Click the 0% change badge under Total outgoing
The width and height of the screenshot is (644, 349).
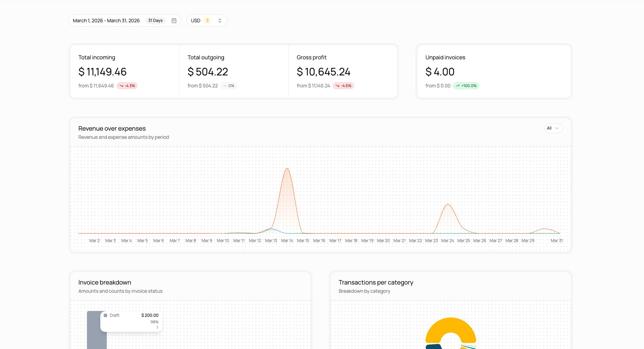coord(228,86)
